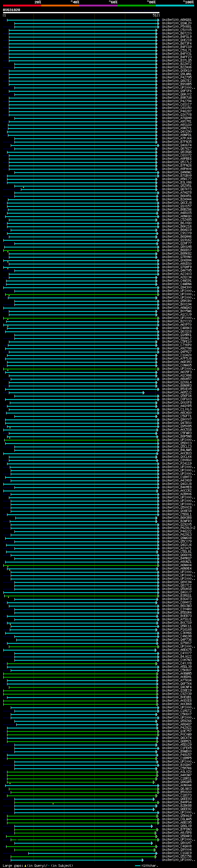
Task: Select the UniRef100_Q59Z66 label
Action: 176,721
